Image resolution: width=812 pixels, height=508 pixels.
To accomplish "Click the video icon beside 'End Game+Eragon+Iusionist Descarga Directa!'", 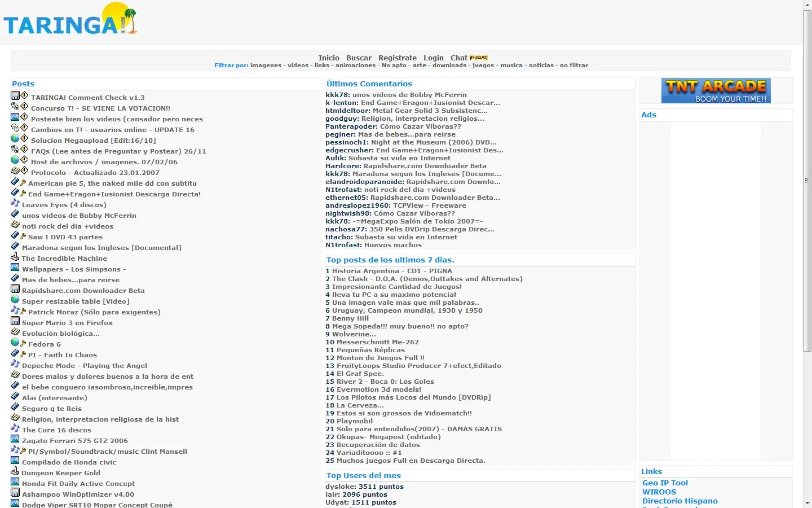I will 15,192.
